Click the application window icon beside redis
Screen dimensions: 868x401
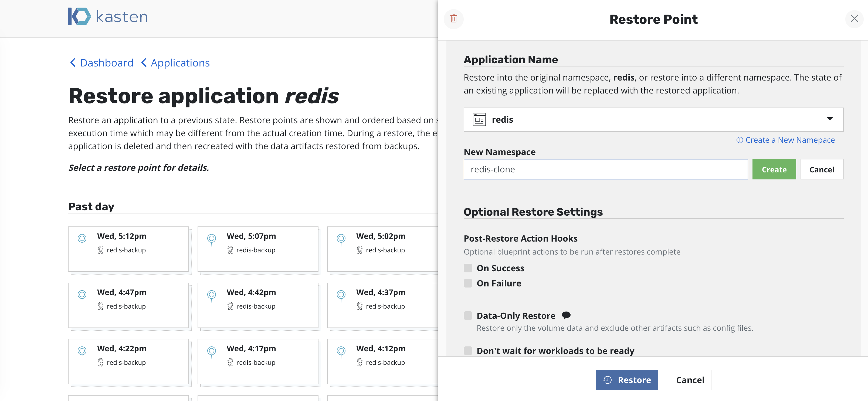(x=479, y=120)
